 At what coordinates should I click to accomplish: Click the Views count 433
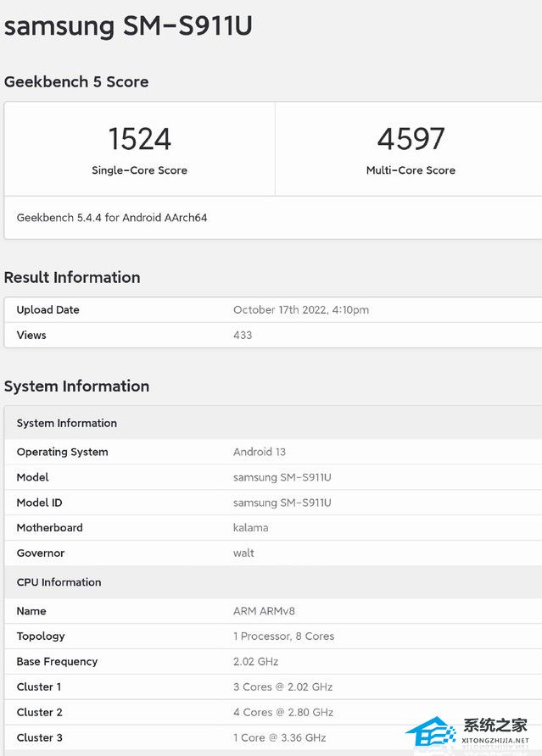(243, 335)
